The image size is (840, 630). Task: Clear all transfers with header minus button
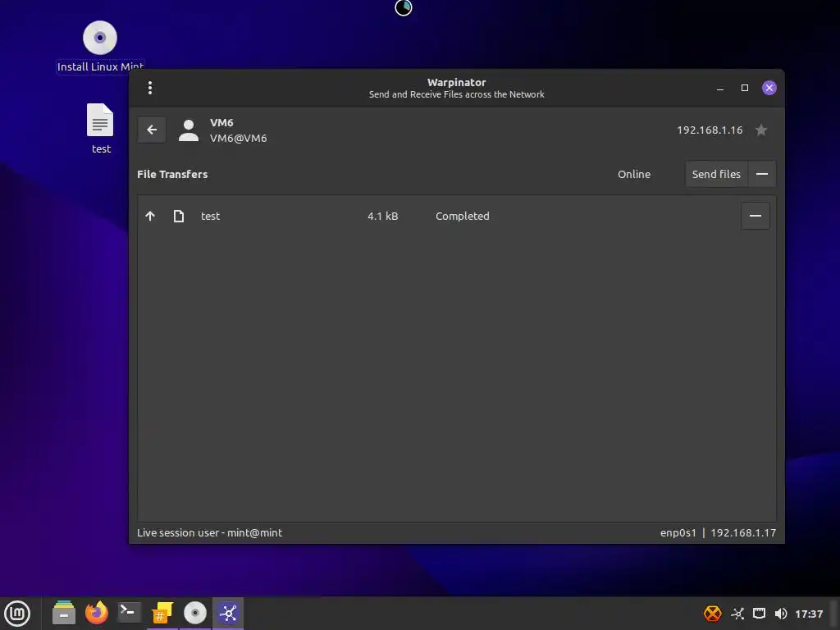click(x=762, y=174)
